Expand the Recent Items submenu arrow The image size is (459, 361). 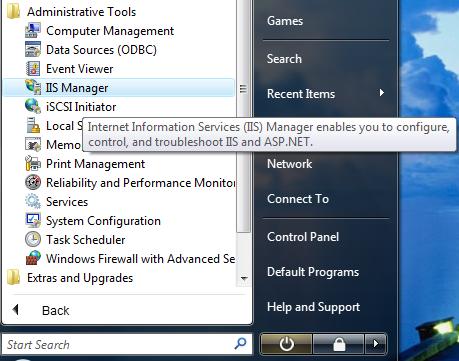pos(382,93)
